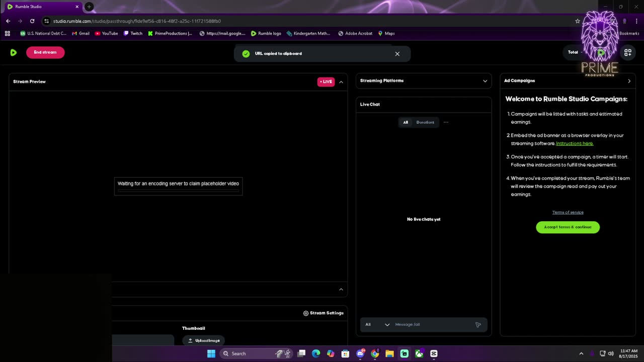
Task: Open File Explorer from the taskbar
Action: coord(389,353)
